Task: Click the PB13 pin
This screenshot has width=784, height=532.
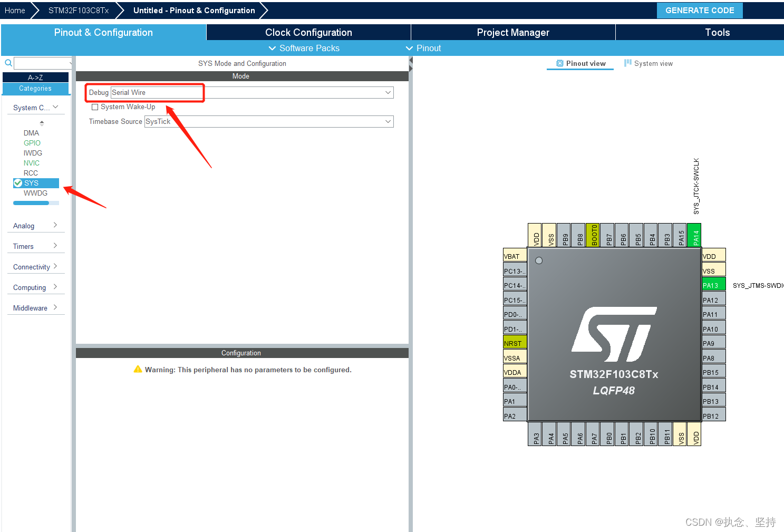Action: [714, 400]
